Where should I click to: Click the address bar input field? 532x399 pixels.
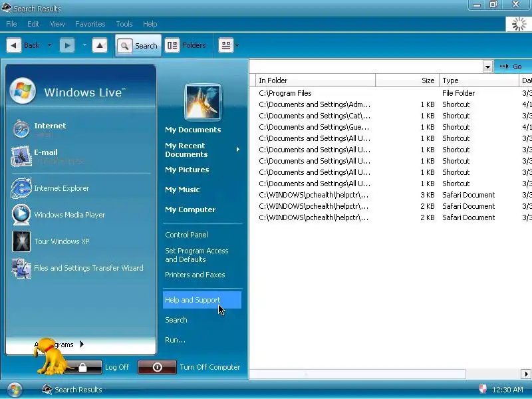(366, 66)
